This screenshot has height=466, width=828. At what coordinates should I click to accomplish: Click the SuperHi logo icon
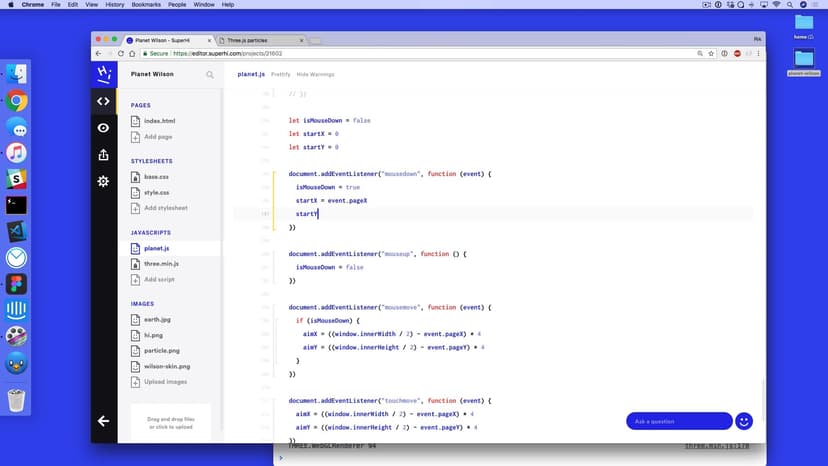click(x=103, y=74)
